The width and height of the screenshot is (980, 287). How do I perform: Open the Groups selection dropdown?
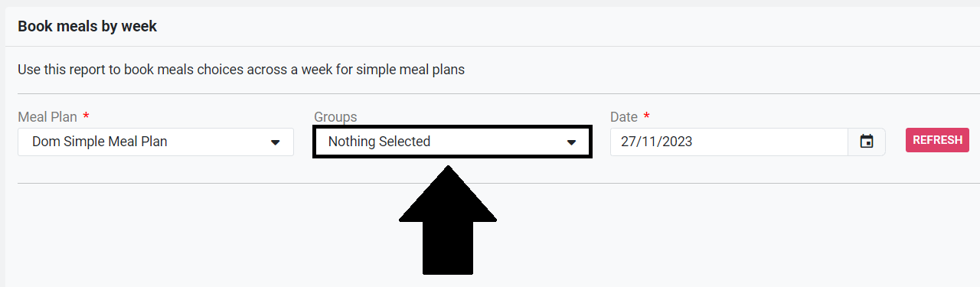[452, 142]
